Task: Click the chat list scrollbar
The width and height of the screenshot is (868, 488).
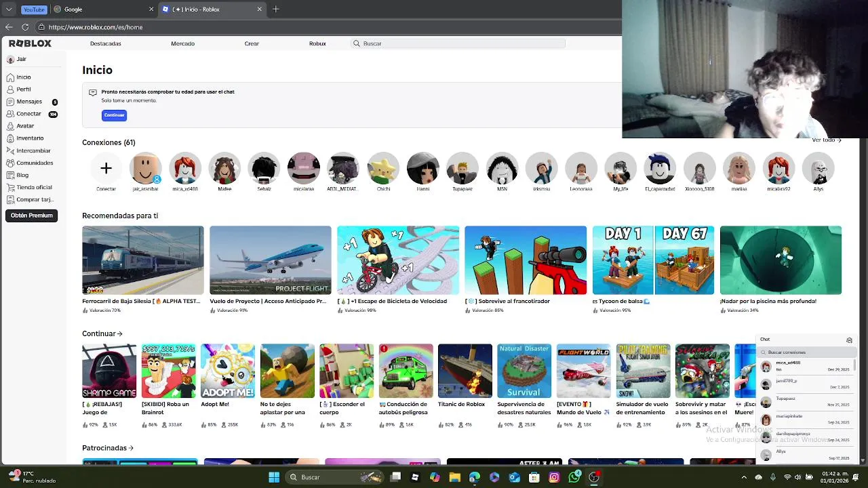Action: pos(854,365)
